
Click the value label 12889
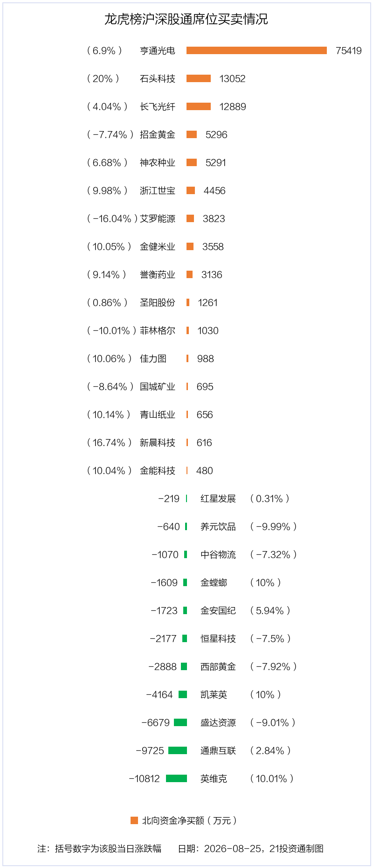[233, 106]
